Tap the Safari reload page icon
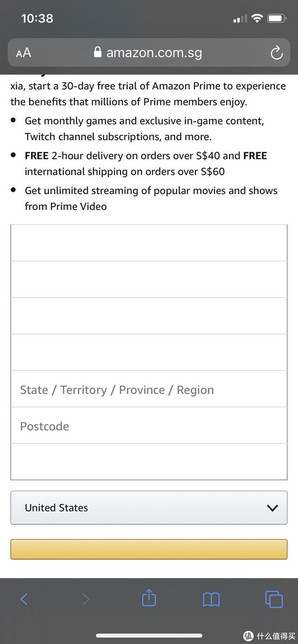The image size is (298, 644). [x=277, y=53]
